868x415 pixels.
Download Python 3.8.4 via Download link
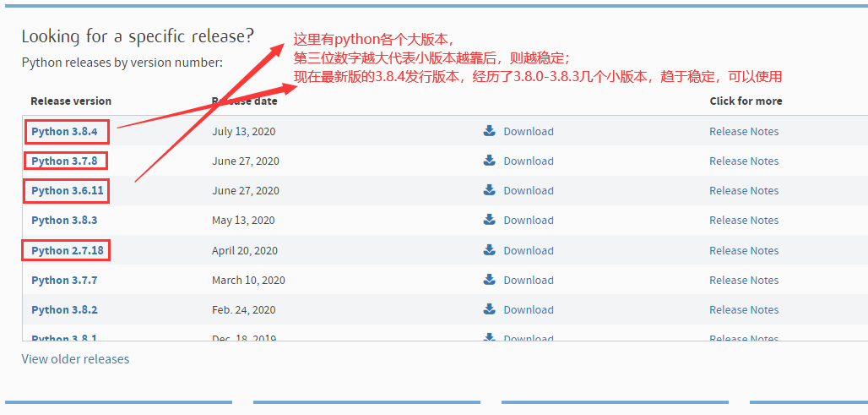(x=528, y=131)
